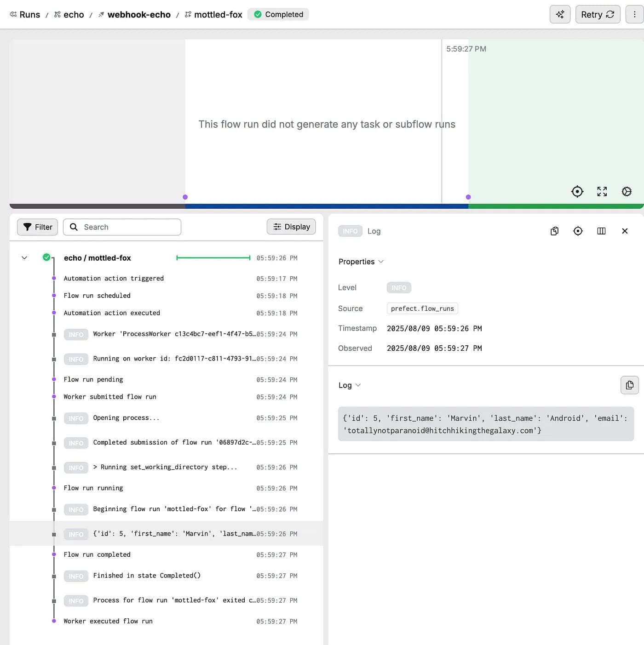Click the columns layout icon in log panel
644x645 pixels.
(601, 231)
